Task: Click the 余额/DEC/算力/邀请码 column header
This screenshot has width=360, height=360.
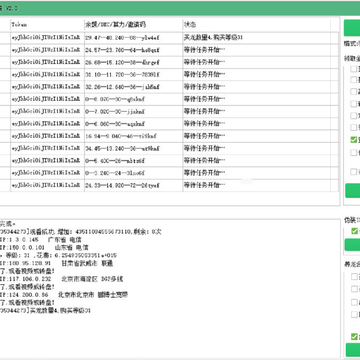Action: 133,25
